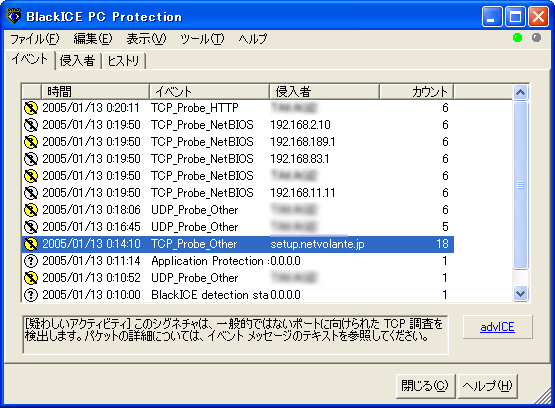
Task: Click count 5 in 0:16:45 row
Action: click(445, 226)
